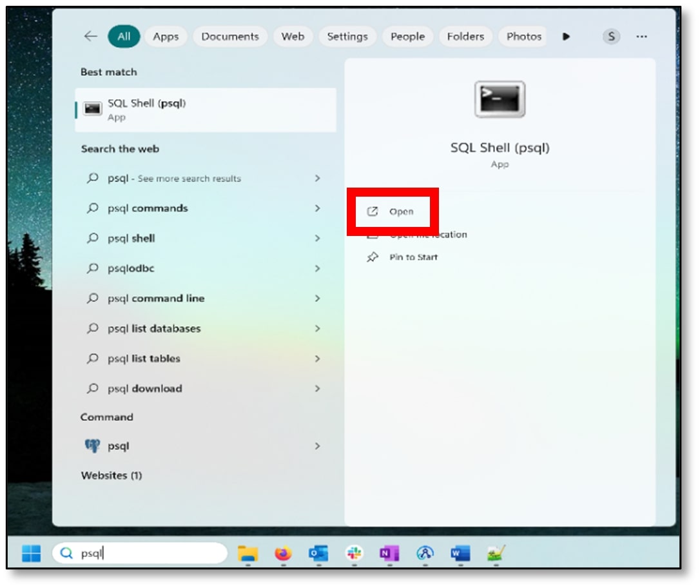Screen dimensions: 700x588
Task: Open the S user account avatar
Action: click(x=611, y=36)
